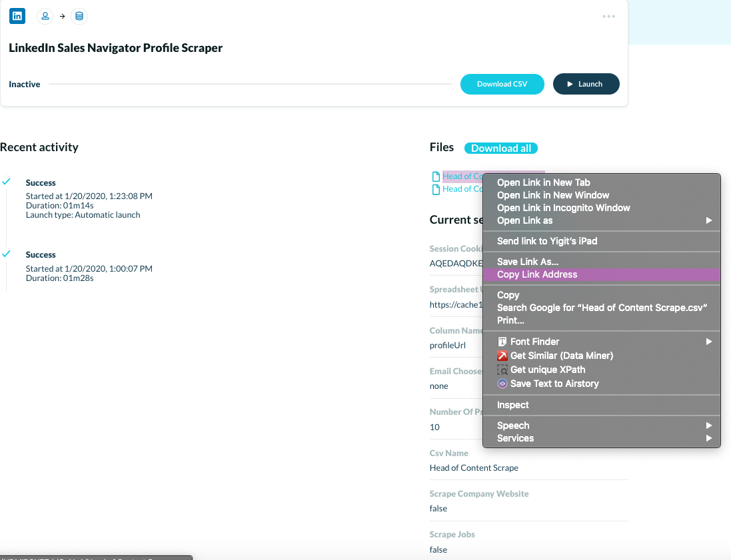731x560 pixels.
Task: Launch the profile scraper
Action: pos(586,85)
